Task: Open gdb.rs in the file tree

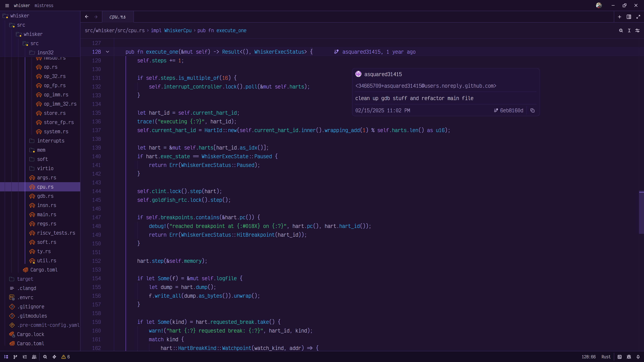Action: point(40,196)
